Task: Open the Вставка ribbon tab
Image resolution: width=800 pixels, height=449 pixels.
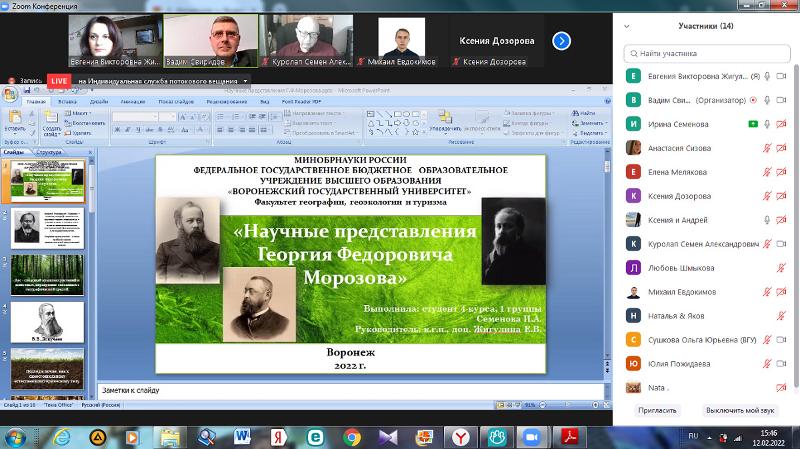Action: point(67,102)
